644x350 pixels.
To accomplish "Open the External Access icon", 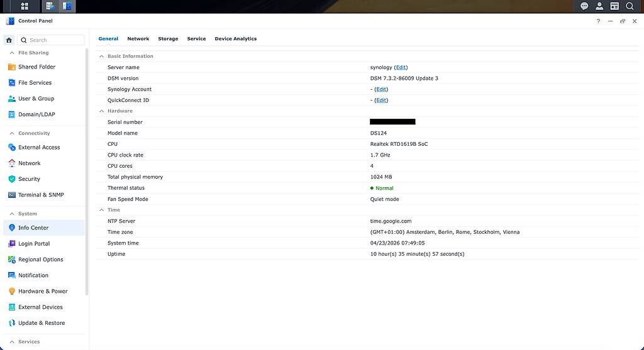I will point(12,147).
